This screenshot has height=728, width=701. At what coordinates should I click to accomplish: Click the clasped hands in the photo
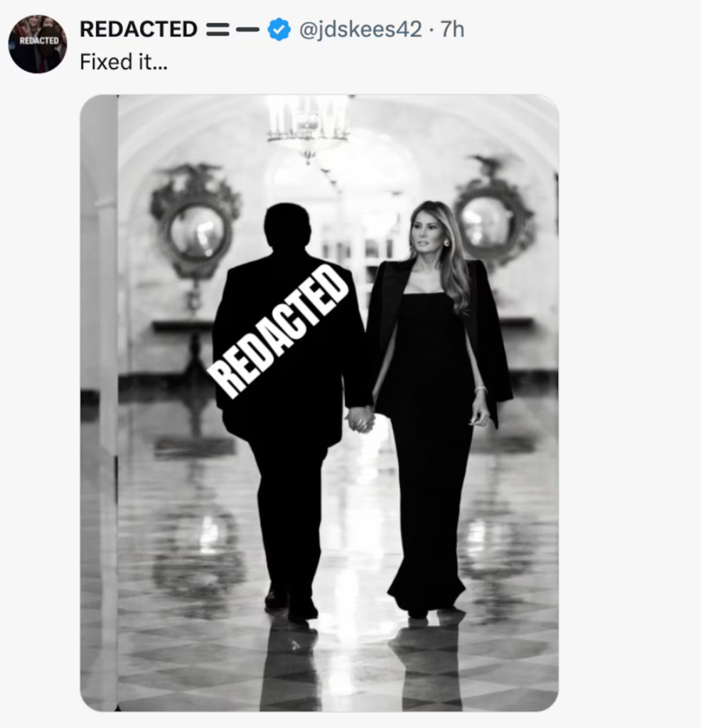(360, 418)
